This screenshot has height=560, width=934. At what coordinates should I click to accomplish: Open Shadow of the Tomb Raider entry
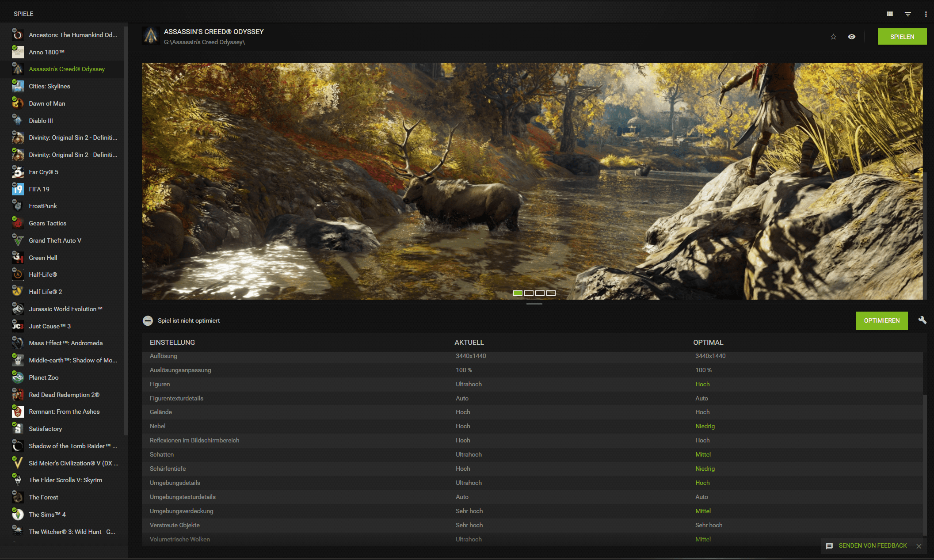[x=62, y=446]
